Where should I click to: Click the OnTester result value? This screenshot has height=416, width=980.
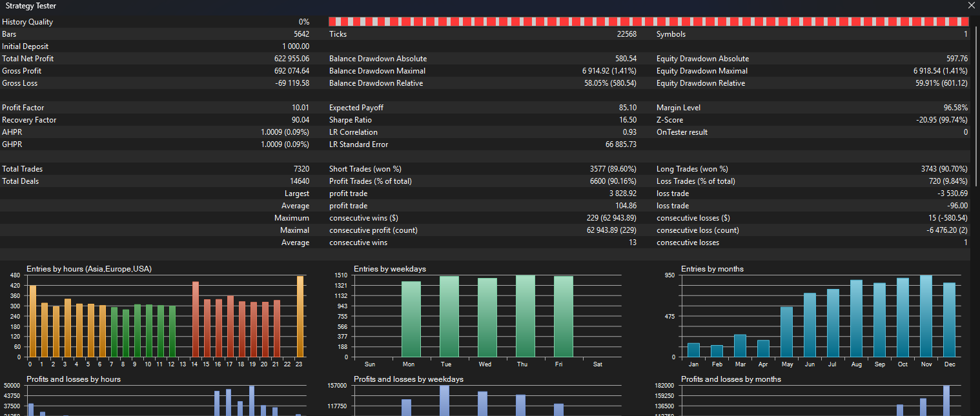pos(966,132)
